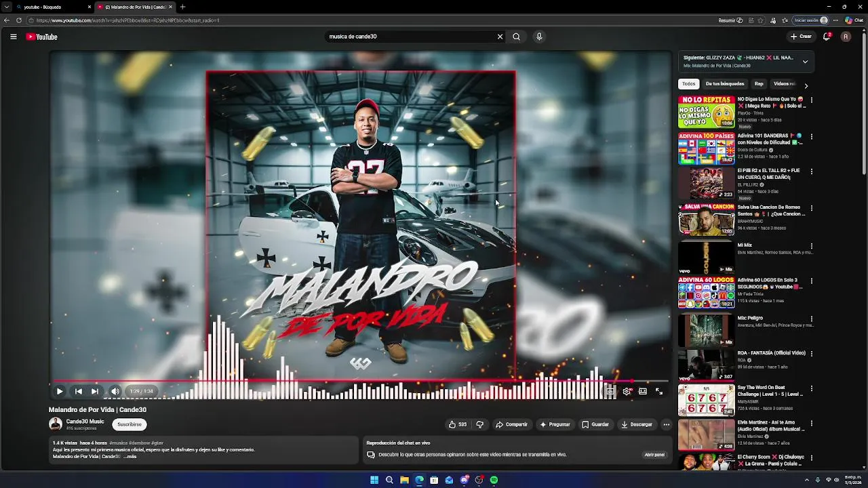The image size is (868, 488).
Task: Open Cande30 Music channel name link
Action: pos(85,422)
